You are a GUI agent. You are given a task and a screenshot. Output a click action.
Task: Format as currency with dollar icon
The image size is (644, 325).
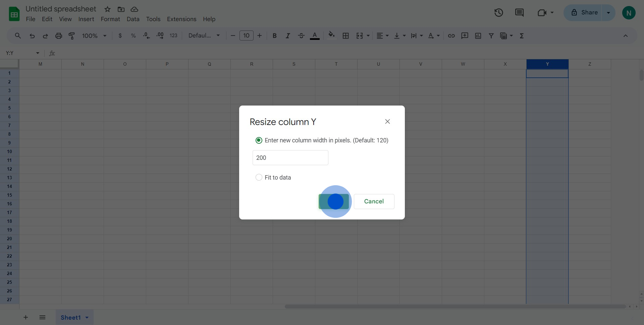120,36
